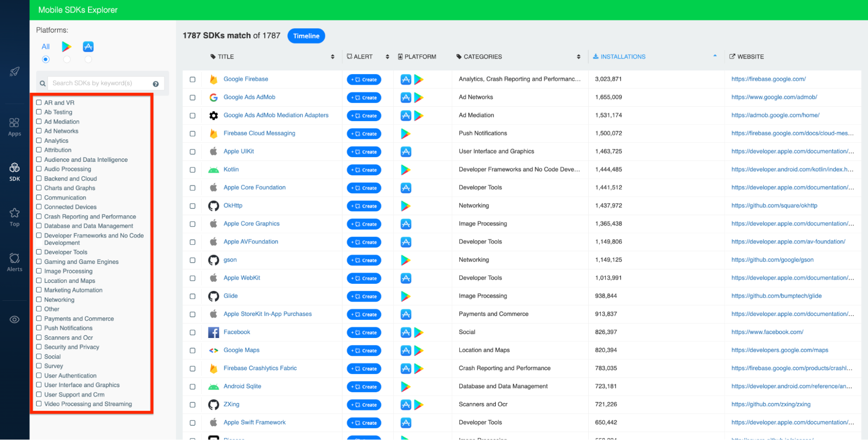The width and height of the screenshot is (868, 440).
Task: Sort by CATEGORIES column arrows
Action: (578, 57)
